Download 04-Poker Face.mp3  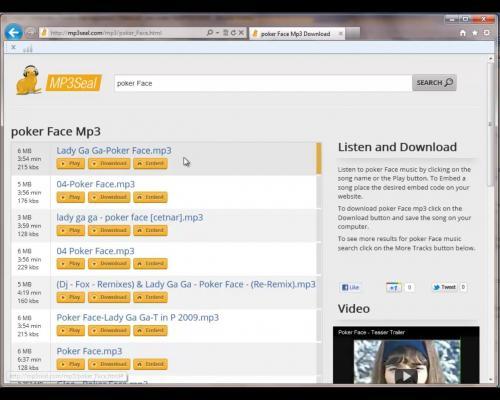point(109,197)
